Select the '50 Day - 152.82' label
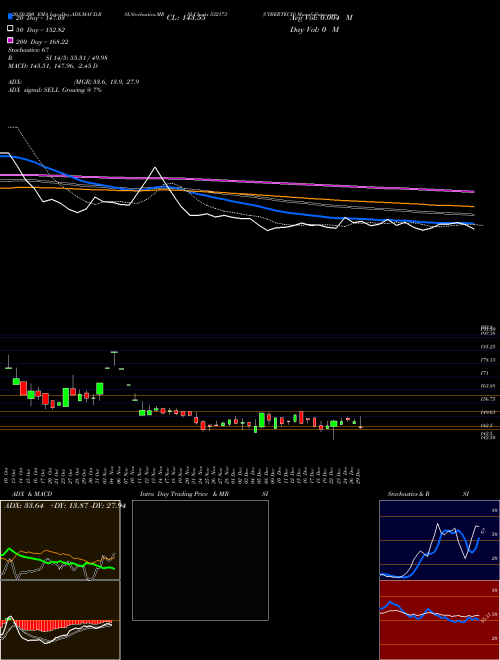 (41, 29)
